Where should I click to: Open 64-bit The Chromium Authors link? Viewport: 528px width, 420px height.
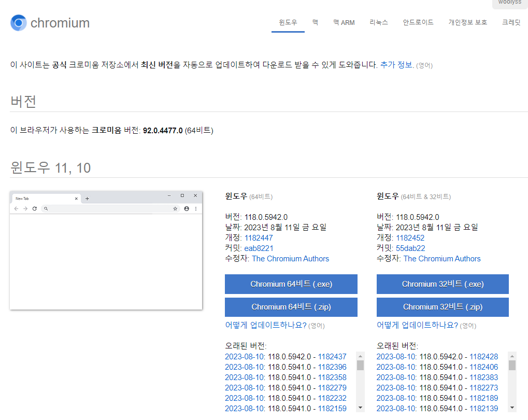point(290,259)
